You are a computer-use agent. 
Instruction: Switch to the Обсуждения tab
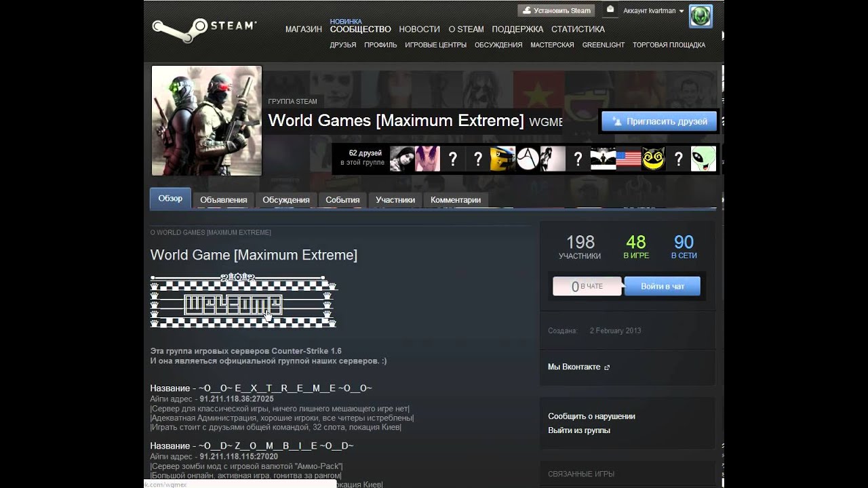(286, 200)
